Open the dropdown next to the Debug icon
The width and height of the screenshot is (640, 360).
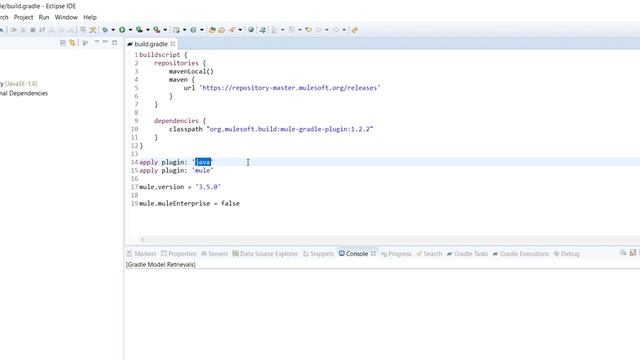point(113,30)
